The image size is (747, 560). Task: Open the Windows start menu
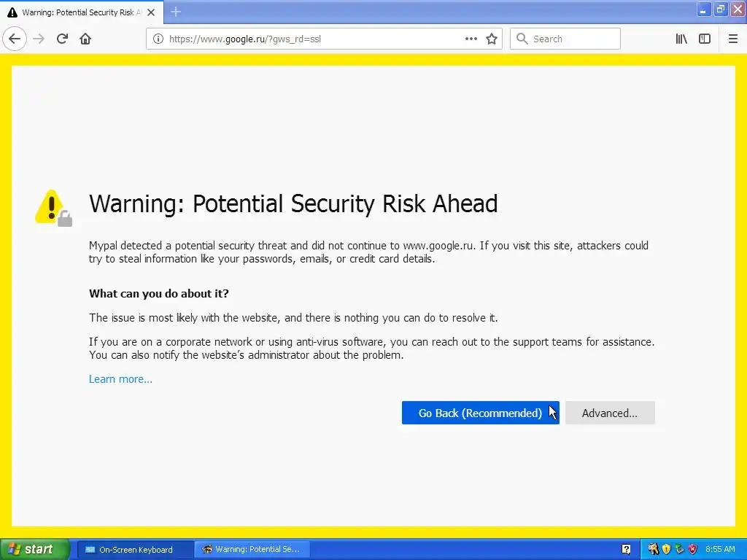click(x=34, y=549)
